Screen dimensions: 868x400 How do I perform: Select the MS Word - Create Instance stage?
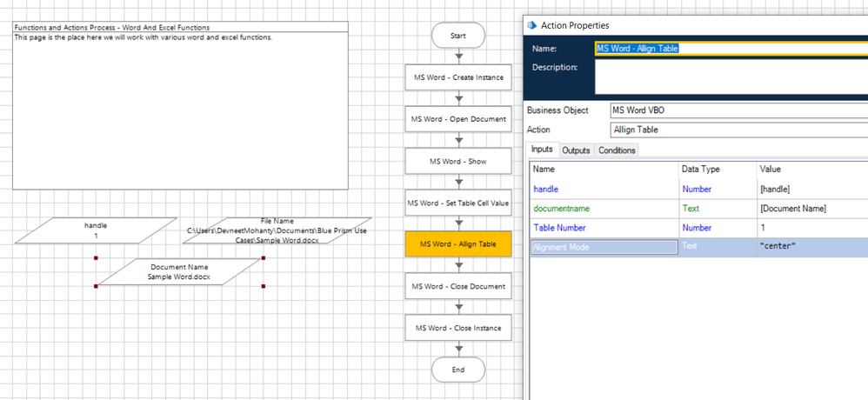[x=458, y=77]
